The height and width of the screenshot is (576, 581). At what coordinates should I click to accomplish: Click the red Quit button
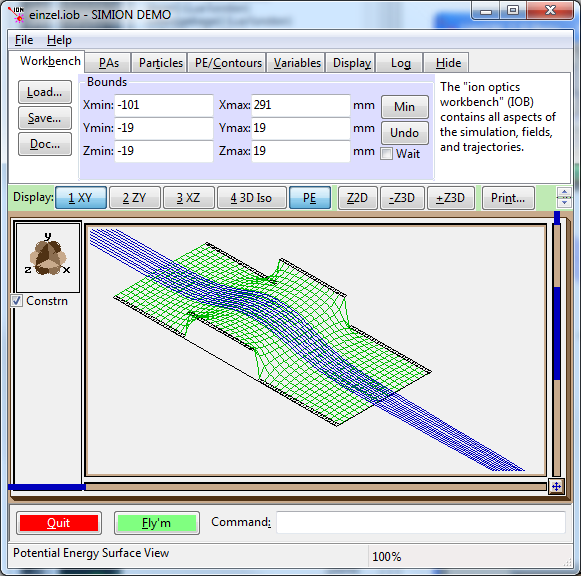(59, 523)
